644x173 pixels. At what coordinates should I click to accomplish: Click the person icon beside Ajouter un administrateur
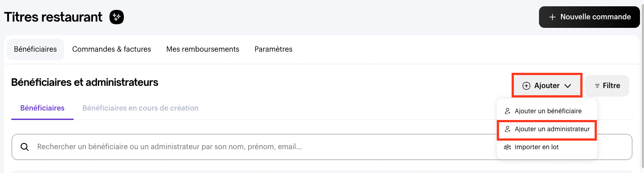coord(508,129)
